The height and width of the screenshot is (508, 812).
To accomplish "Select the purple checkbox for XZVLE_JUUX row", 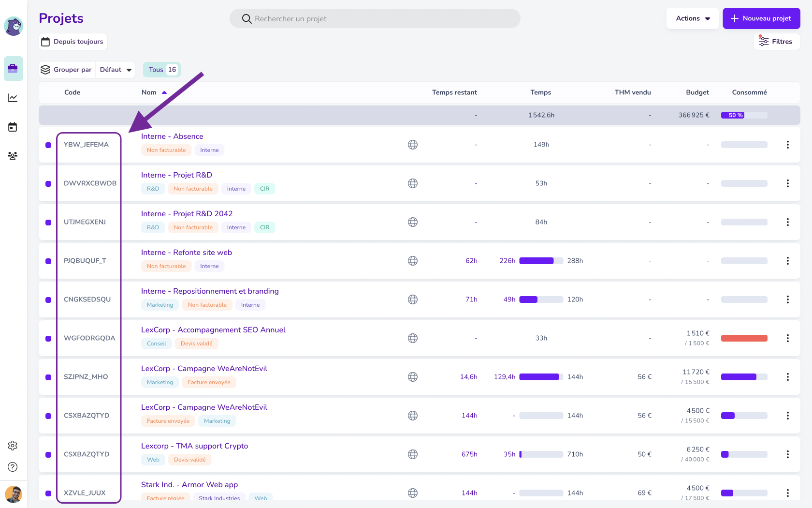I will (x=48, y=493).
